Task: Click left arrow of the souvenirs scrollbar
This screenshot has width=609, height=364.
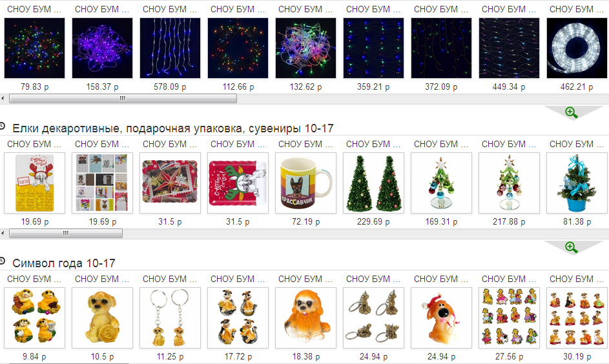Action: tap(3, 233)
